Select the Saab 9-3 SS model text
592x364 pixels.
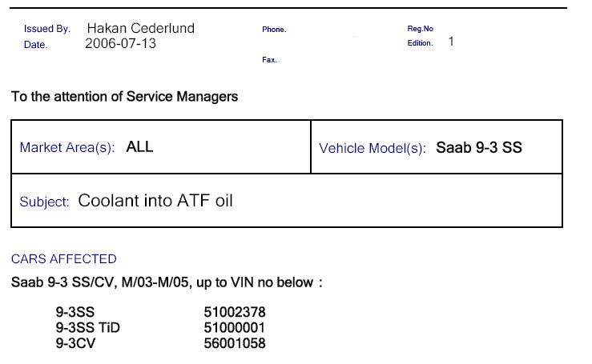pos(479,147)
